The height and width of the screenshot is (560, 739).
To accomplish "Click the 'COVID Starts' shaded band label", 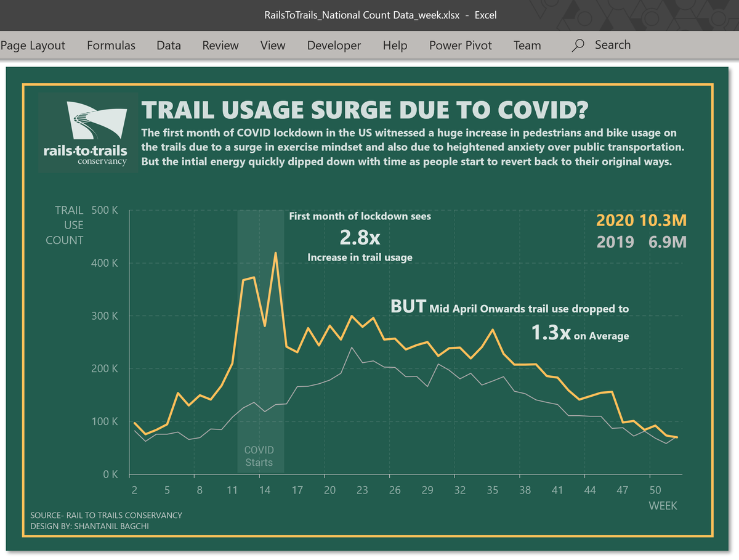I will (259, 457).
